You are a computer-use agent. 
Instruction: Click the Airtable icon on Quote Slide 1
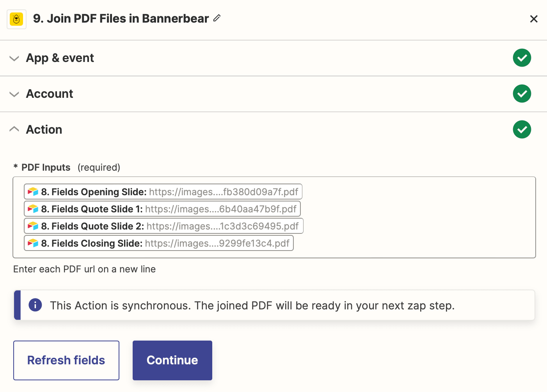click(x=33, y=208)
